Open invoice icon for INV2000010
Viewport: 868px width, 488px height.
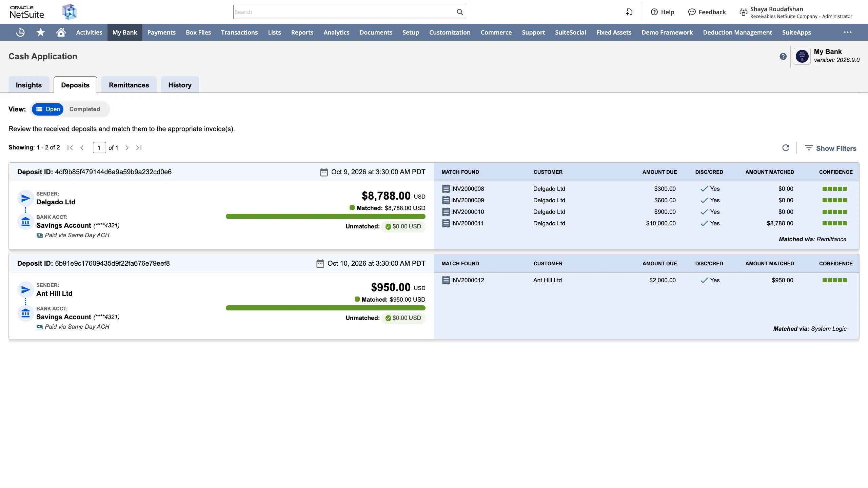click(446, 212)
